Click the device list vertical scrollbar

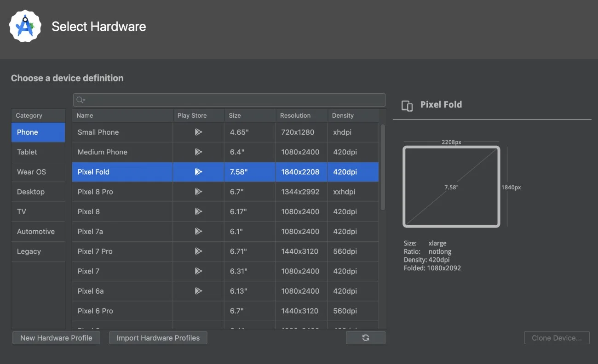[x=383, y=166]
